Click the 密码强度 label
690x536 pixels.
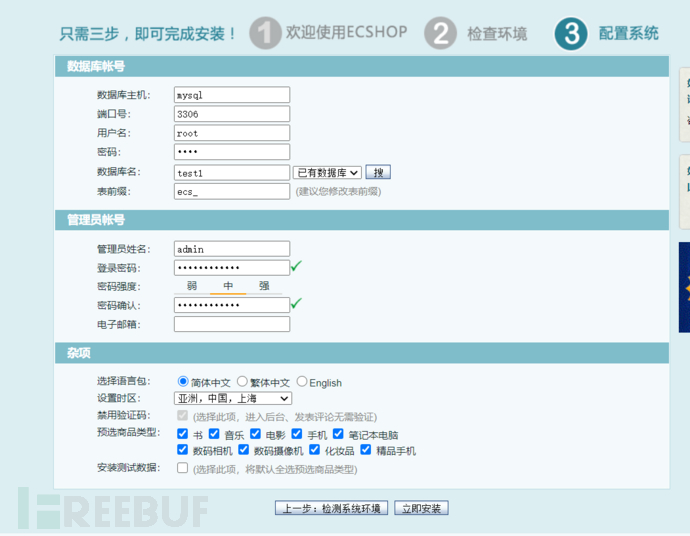(x=119, y=287)
